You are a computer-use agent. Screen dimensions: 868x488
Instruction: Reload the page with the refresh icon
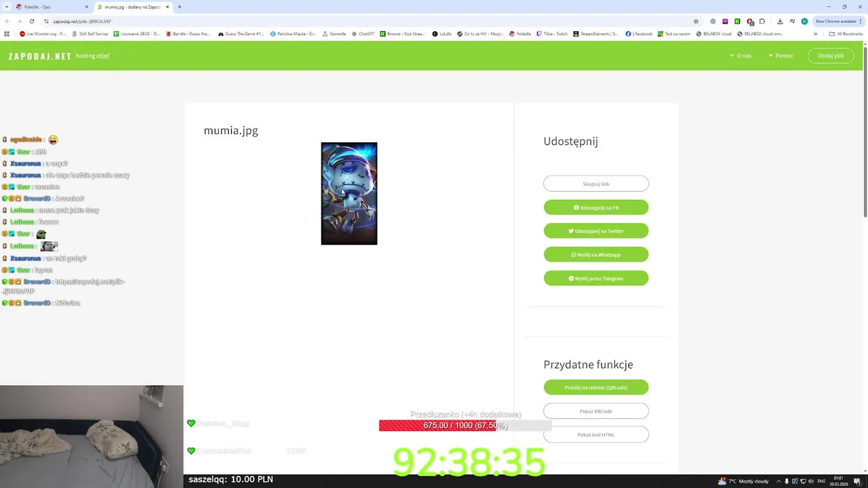click(31, 21)
